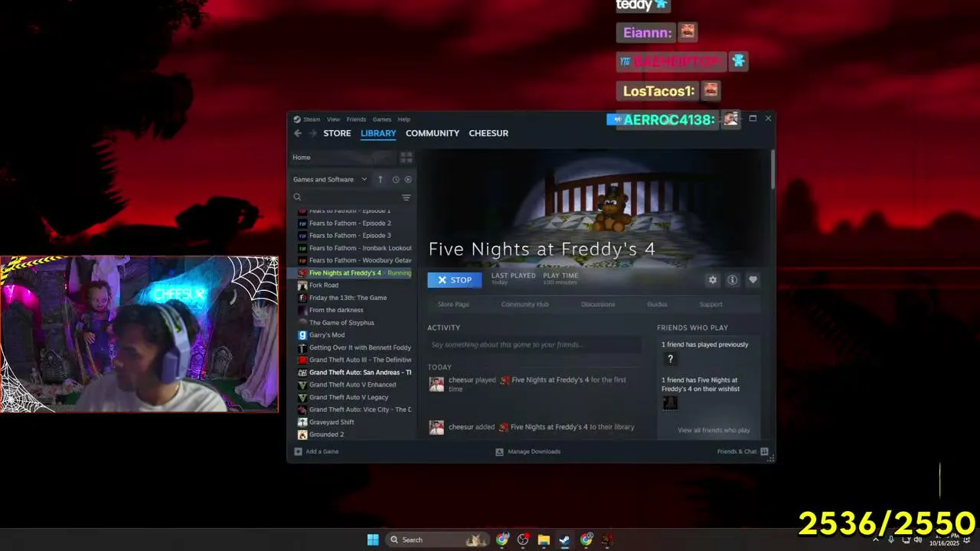Viewport: 980px width, 551px height.
Task: Select Five Nights at Freddy's 4 in library list
Action: [x=354, y=273]
